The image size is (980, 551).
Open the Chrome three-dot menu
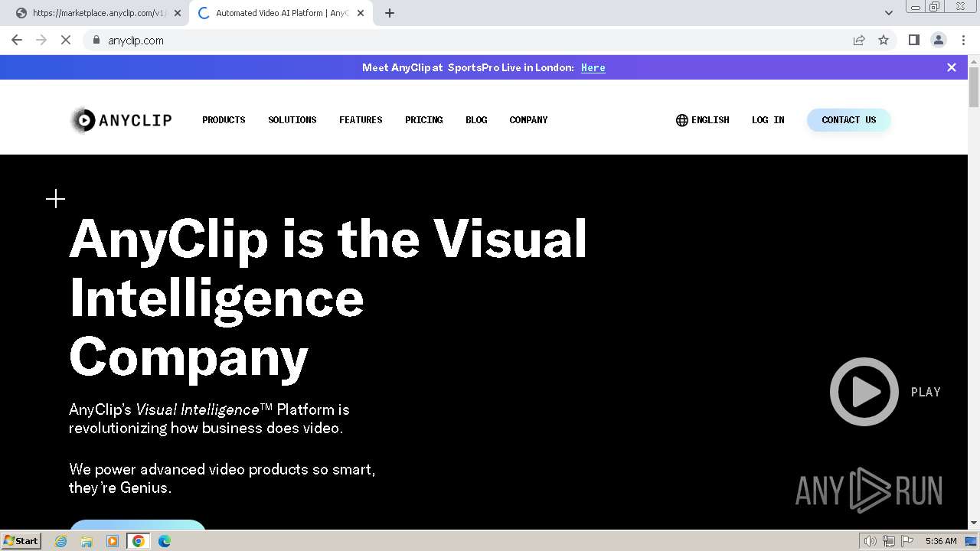(x=963, y=40)
